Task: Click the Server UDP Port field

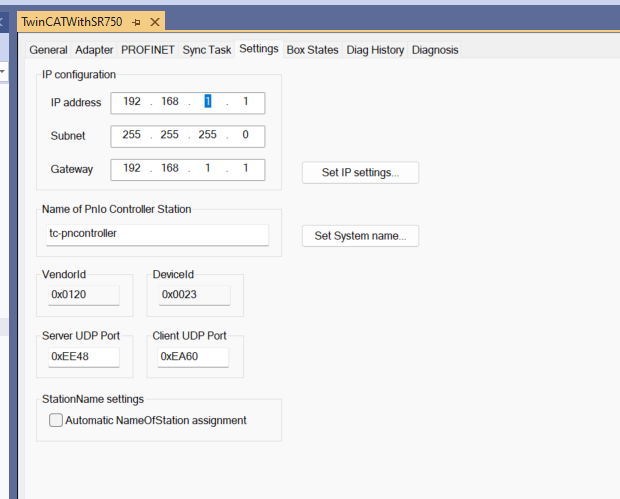Action: point(84,357)
